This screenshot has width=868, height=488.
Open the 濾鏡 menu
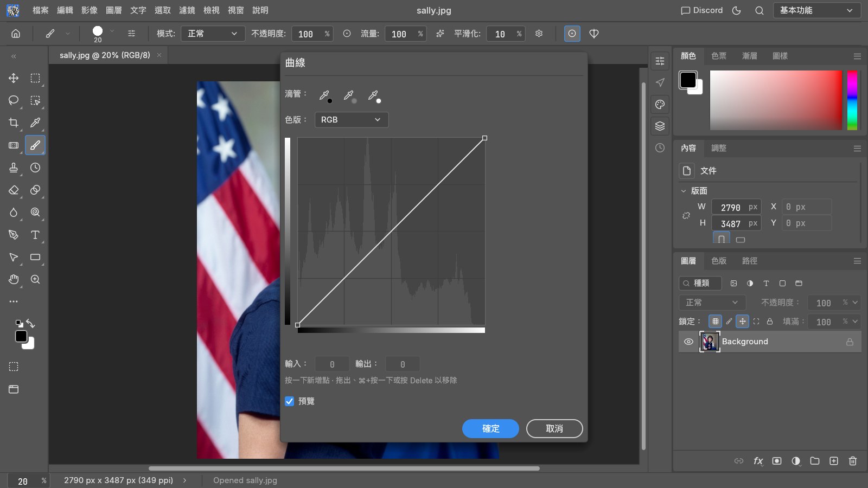[187, 10]
